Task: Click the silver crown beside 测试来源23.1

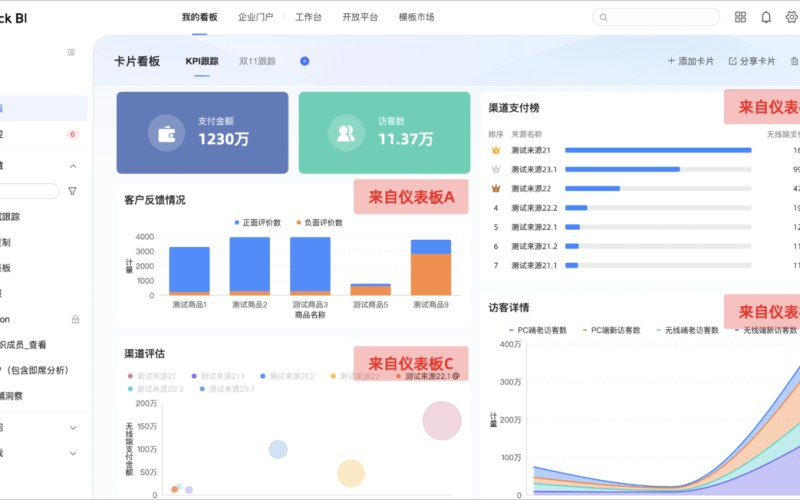Action: (495, 169)
